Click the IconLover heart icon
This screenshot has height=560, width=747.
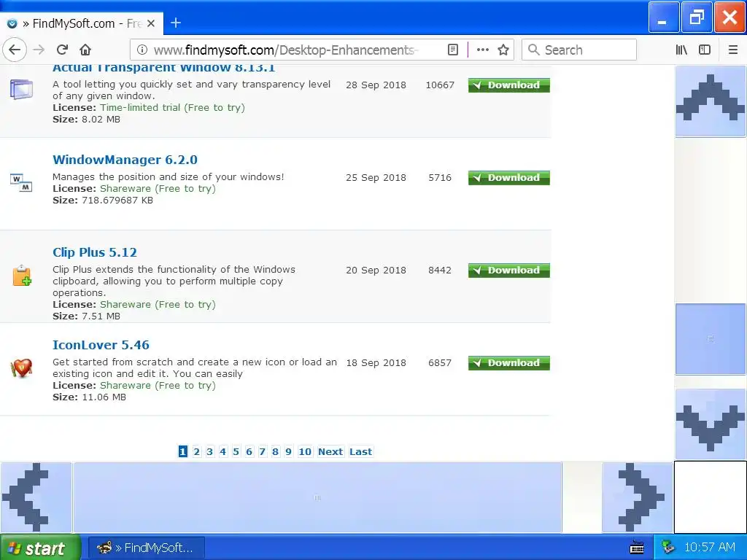coord(21,368)
